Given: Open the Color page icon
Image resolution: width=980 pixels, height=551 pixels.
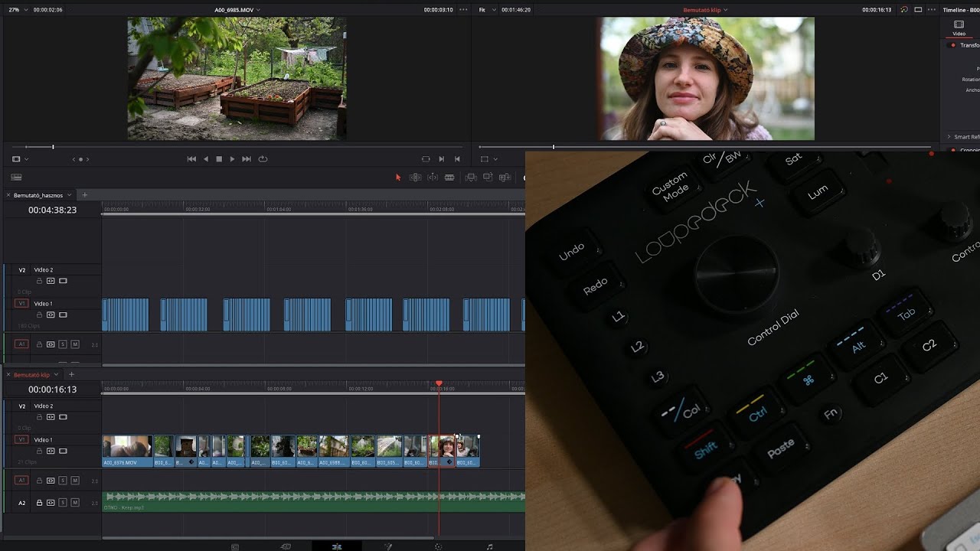Looking at the screenshot, I should point(439,546).
